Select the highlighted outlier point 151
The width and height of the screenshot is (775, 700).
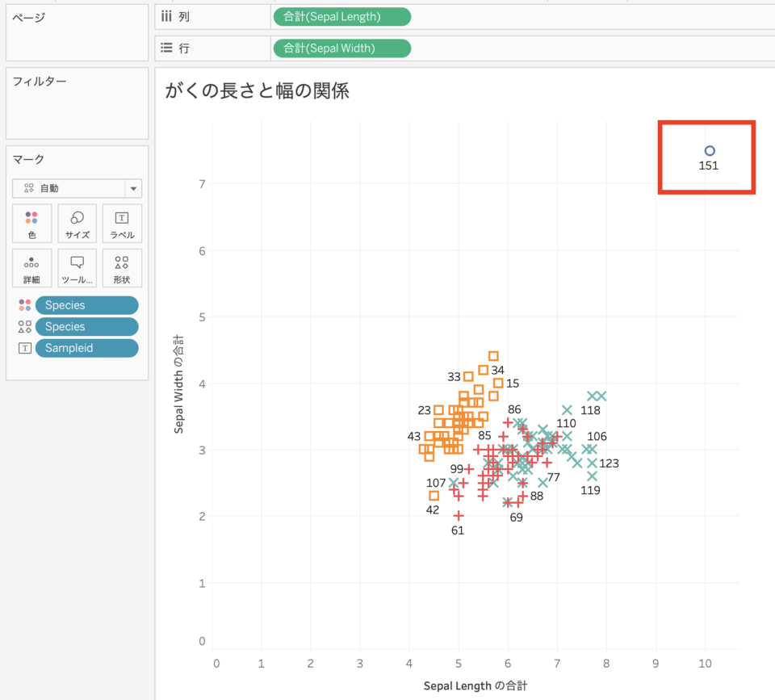[709, 150]
